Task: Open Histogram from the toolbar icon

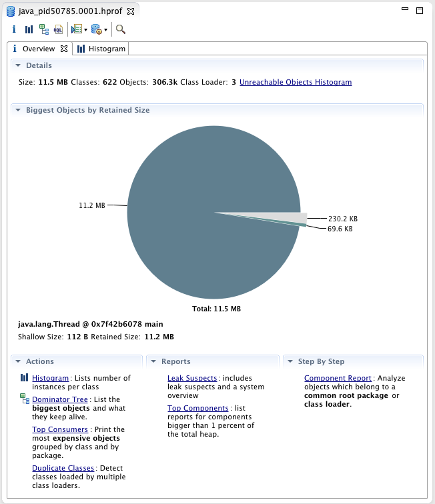Action: pos(29,29)
